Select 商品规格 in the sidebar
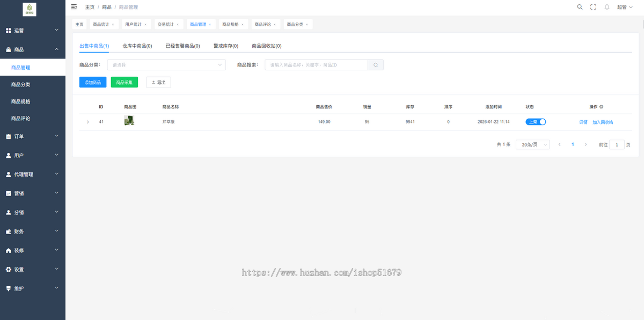The image size is (644, 320). coord(33,101)
